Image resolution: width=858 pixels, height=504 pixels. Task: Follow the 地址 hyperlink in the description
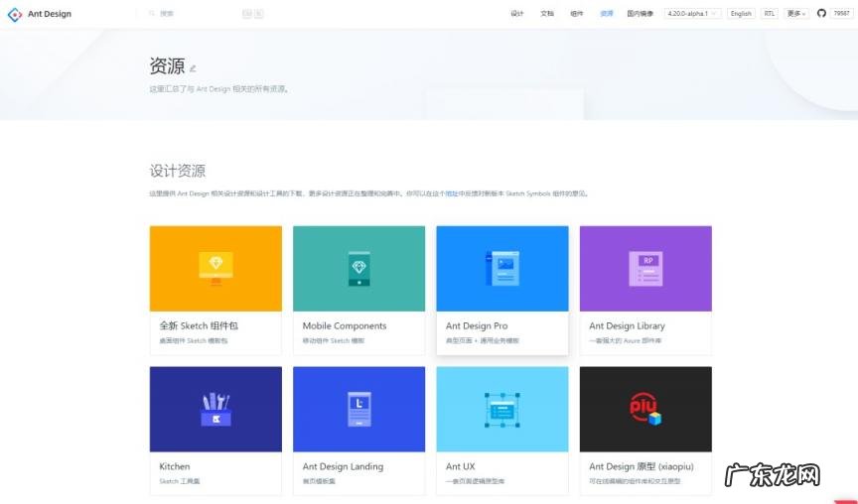452,193
